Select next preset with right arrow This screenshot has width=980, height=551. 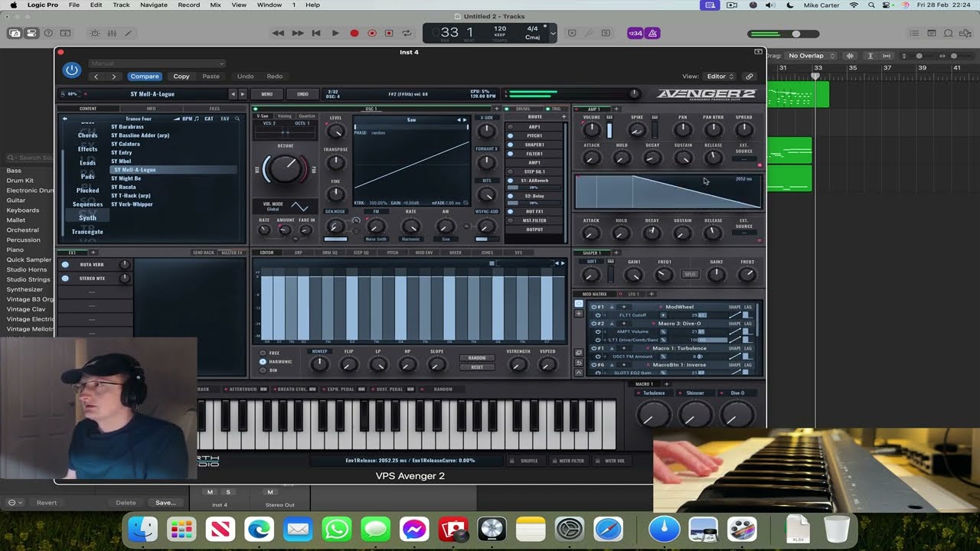[243, 94]
